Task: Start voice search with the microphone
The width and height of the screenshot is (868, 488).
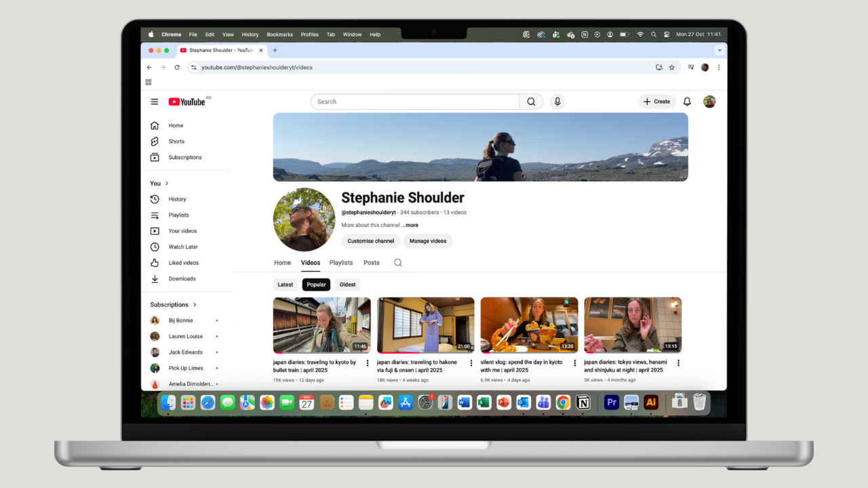Action: click(x=557, y=102)
